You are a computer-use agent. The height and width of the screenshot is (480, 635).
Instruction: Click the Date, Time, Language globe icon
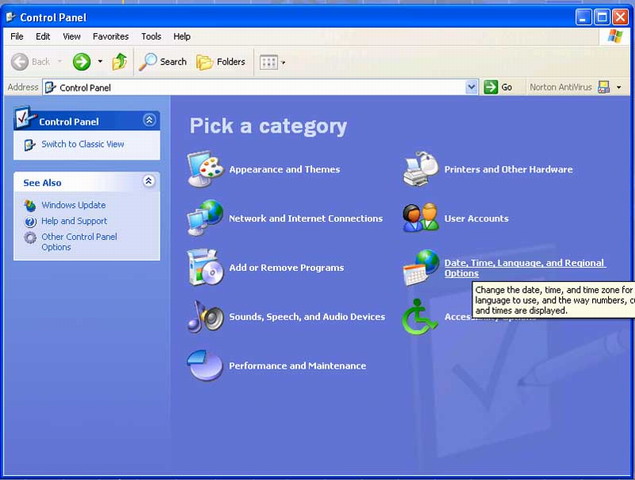(x=421, y=267)
